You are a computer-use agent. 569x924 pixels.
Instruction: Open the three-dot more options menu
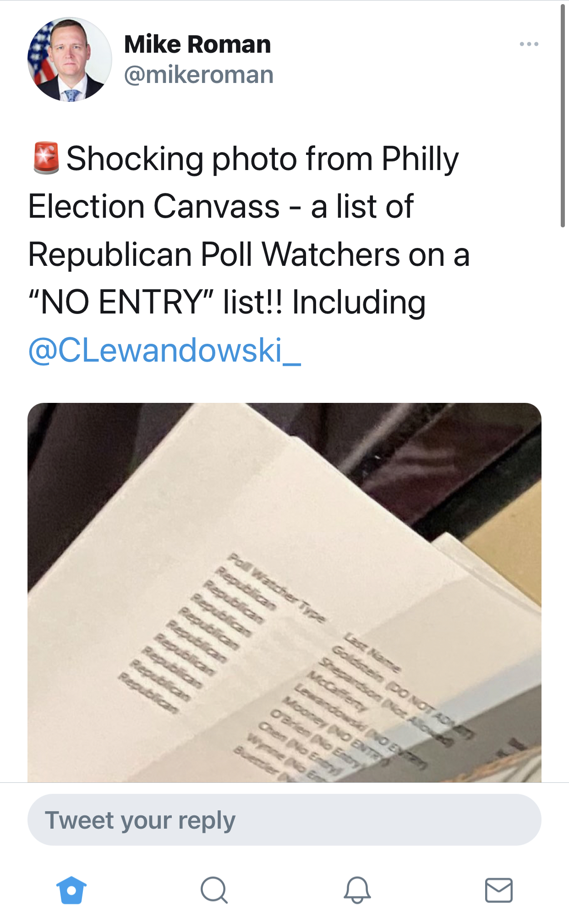529,44
